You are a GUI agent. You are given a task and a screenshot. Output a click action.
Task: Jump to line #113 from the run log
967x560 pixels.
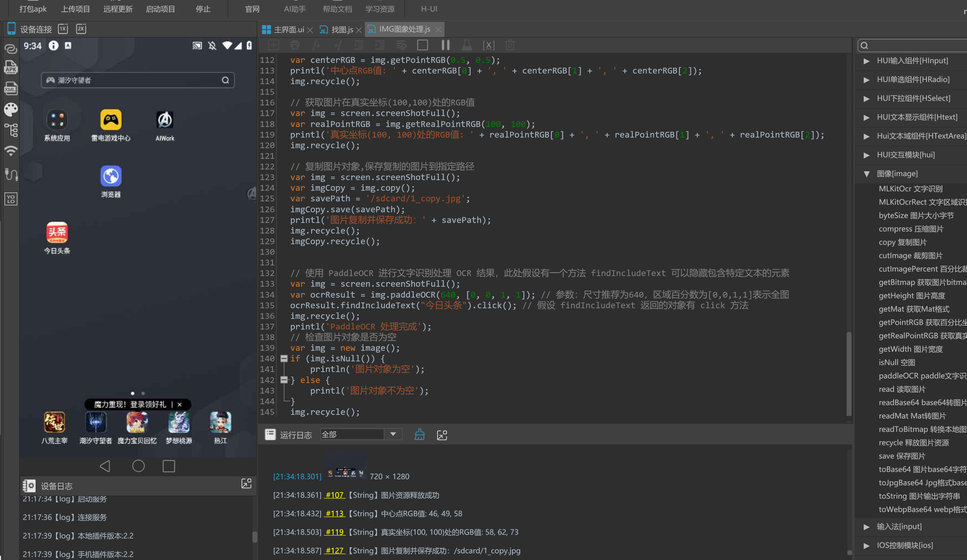tap(335, 514)
